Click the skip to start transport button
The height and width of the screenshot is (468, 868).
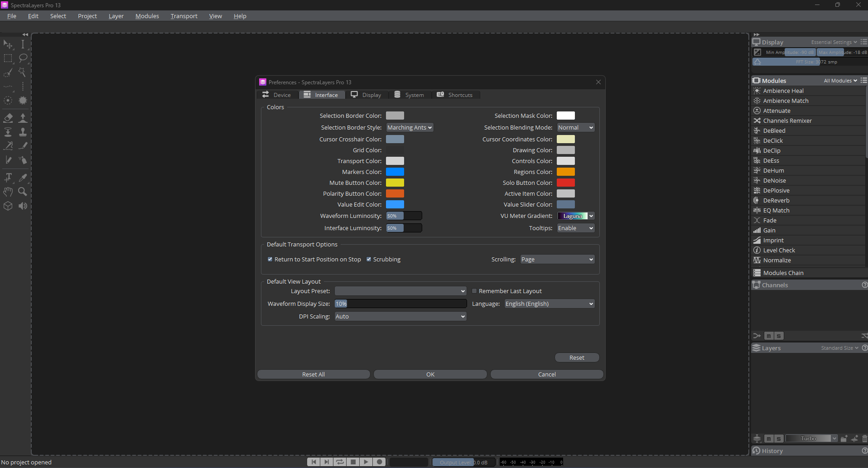pyautogui.click(x=313, y=462)
